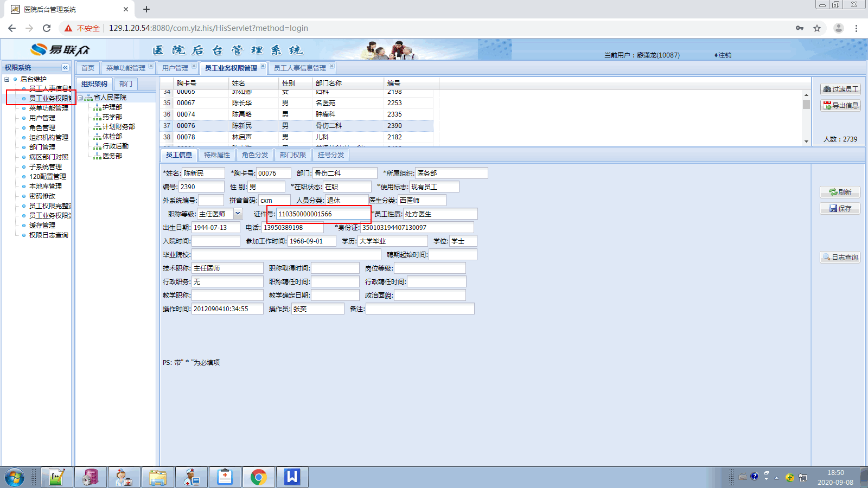This screenshot has height=488, width=868.
Task: Select the 部门 sub-tab
Action: click(126, 84)
